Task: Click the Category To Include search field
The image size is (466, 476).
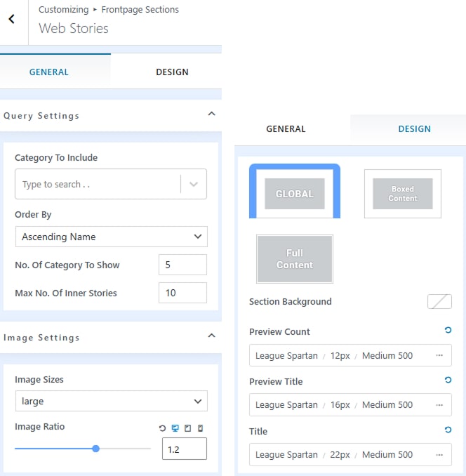Action: (97, 184)
